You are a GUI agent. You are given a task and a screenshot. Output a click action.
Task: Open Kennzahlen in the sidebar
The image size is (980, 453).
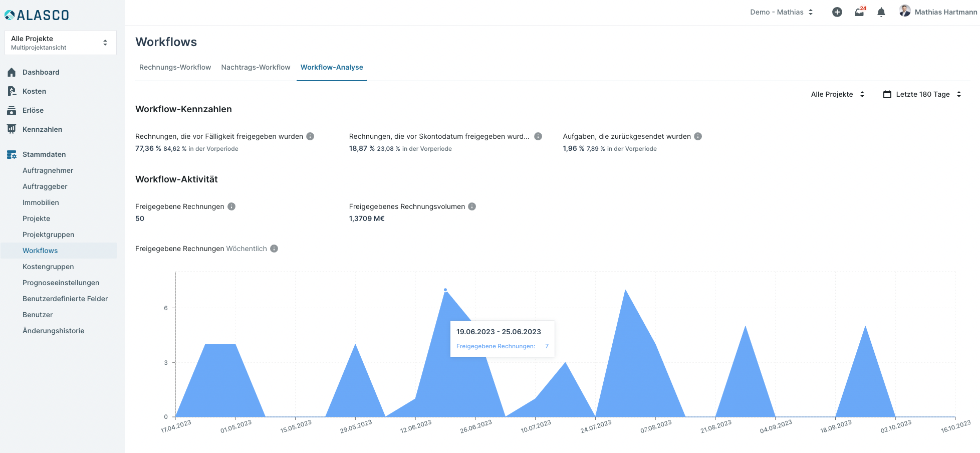pos(42,129)
